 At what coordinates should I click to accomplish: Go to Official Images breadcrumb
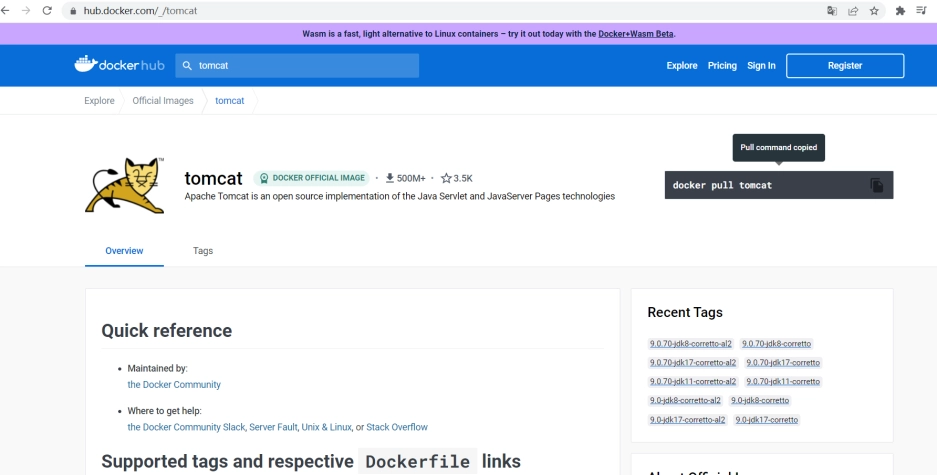click(163, 101)
